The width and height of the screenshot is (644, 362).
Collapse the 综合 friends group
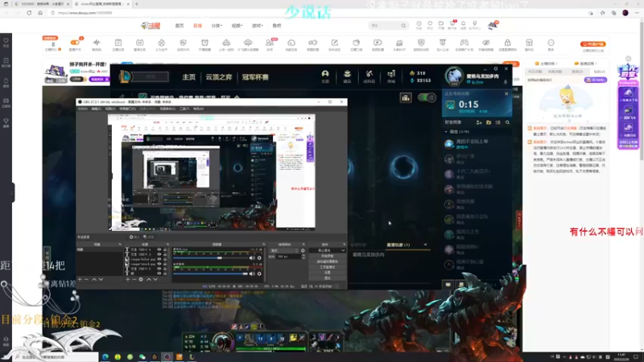[x=446, y=132]
